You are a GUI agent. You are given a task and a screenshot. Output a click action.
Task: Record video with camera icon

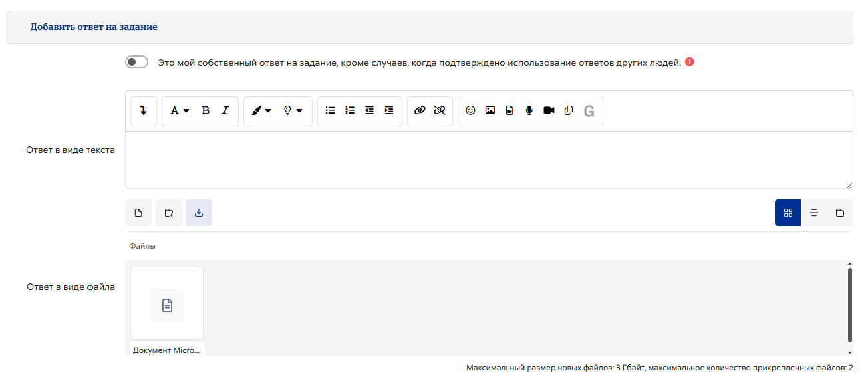pos(549,111)
